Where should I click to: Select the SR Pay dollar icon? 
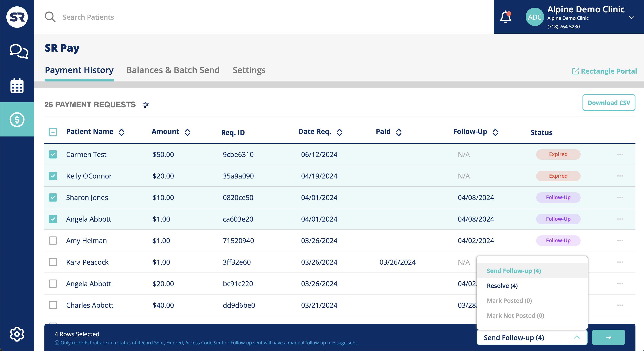17,120
